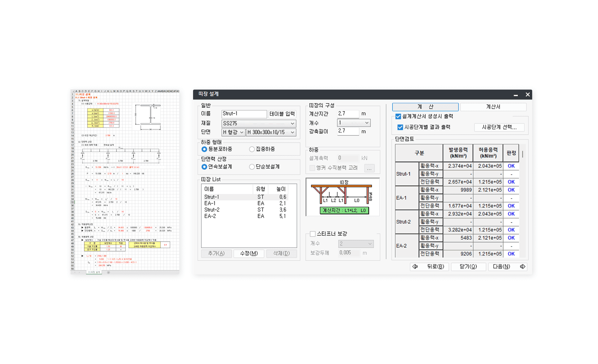Viewport: 598px width, 364px height.
Task: Click the 3.282e+04 stress value cell
Action: click(458, 230)
